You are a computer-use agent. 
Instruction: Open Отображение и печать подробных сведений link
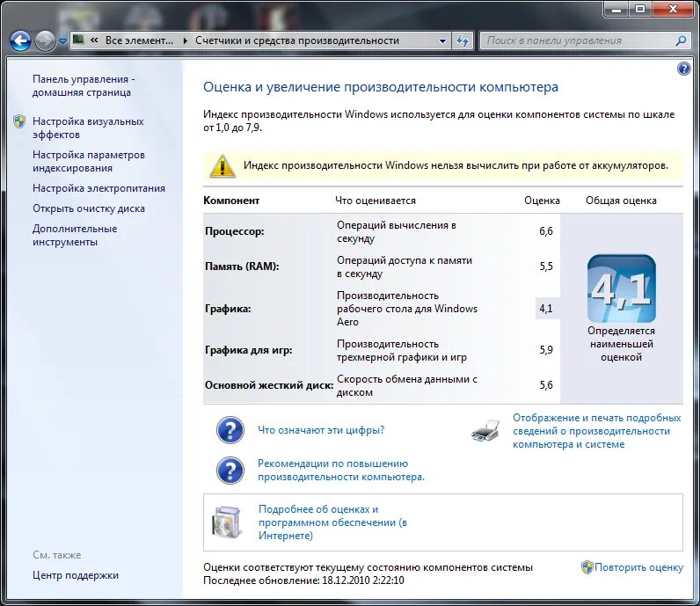(x=596, y=431)
